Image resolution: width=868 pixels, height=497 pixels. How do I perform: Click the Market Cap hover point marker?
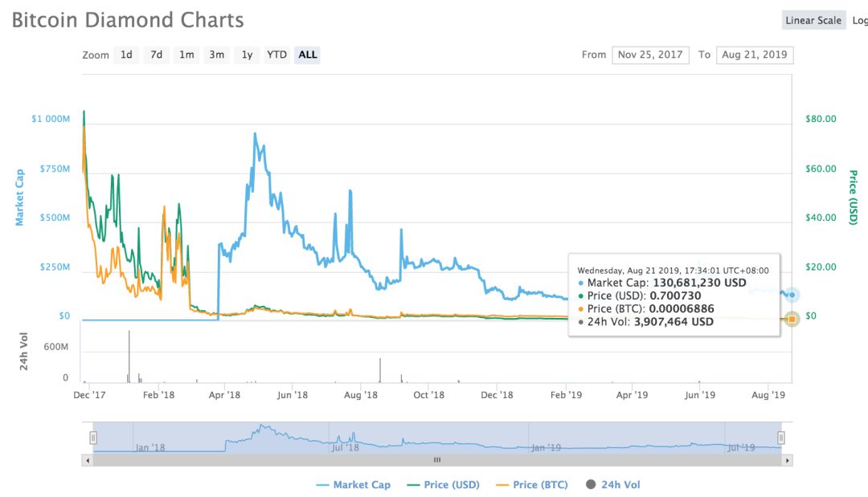(792, 295)
